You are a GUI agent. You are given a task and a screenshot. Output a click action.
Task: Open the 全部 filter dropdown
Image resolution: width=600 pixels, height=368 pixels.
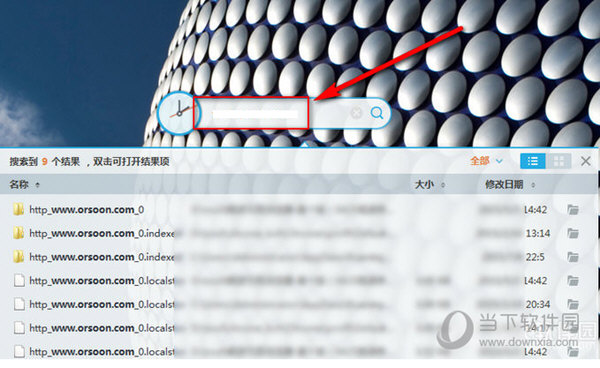click(x=486, y=161)
